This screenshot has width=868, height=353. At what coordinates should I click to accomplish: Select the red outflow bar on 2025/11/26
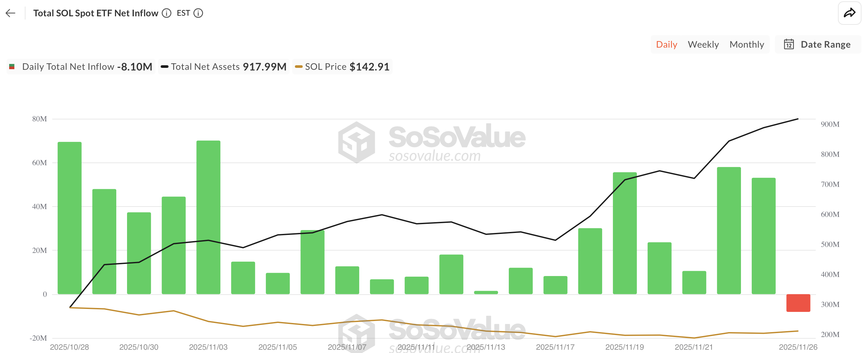tap(797, 303)
